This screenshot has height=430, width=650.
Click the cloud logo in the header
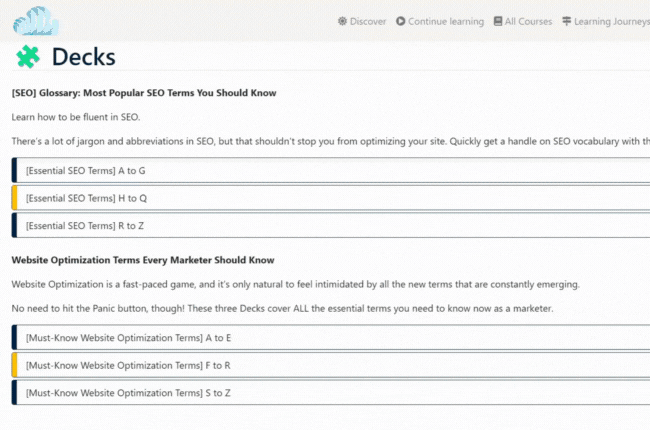point(36,20)
